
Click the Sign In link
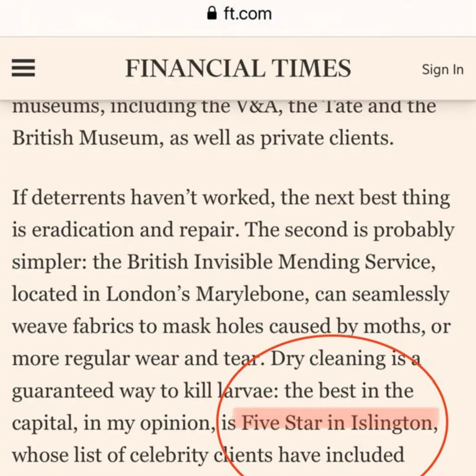click(x=442, y=69)
